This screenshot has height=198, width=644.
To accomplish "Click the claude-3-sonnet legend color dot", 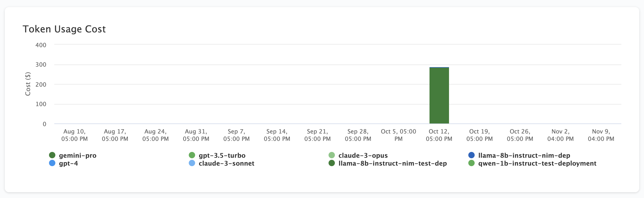I will [x=192, y=163].
